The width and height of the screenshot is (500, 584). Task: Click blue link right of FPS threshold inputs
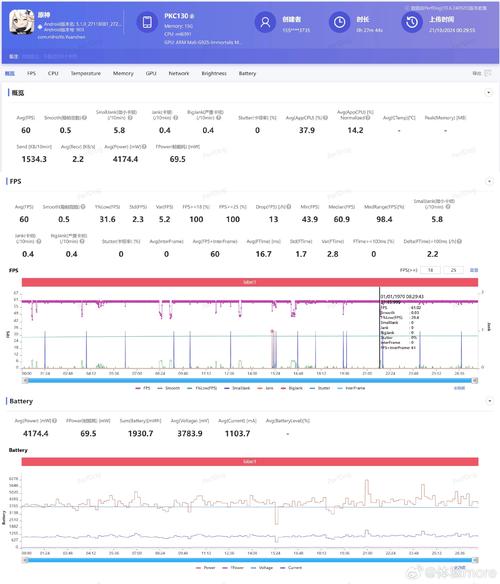coord(474,270)
